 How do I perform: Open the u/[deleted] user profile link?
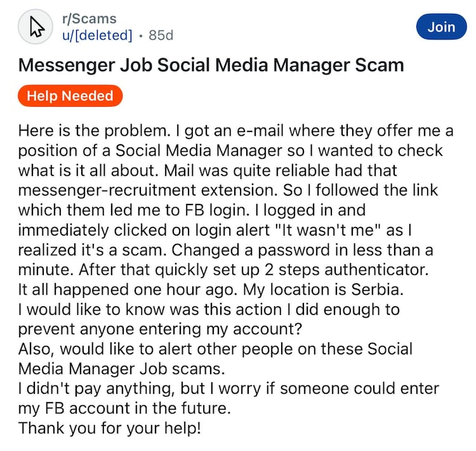coord(97,35)
